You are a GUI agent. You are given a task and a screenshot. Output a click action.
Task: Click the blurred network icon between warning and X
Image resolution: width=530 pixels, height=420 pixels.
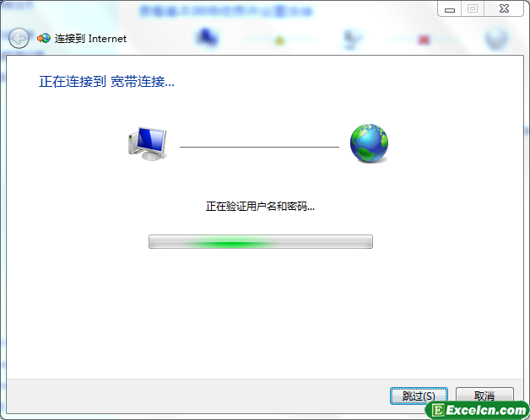pyautogui.click(x=352, y=39)
